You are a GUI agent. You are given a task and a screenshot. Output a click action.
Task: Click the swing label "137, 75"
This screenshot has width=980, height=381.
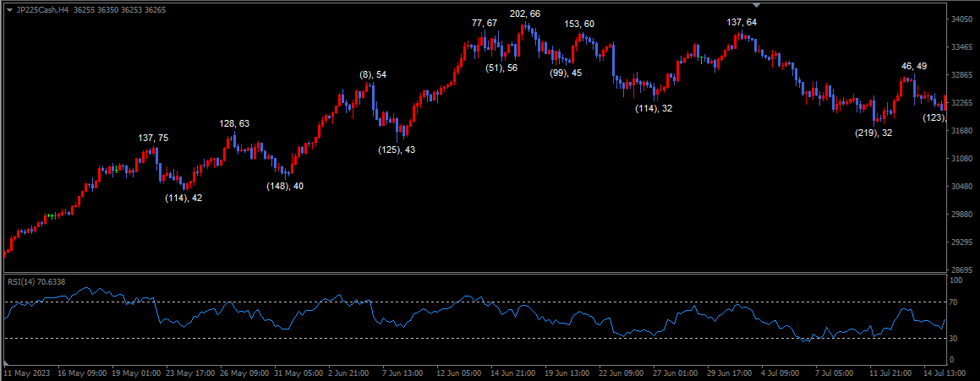pyautogui.click(x=153, y=138)
